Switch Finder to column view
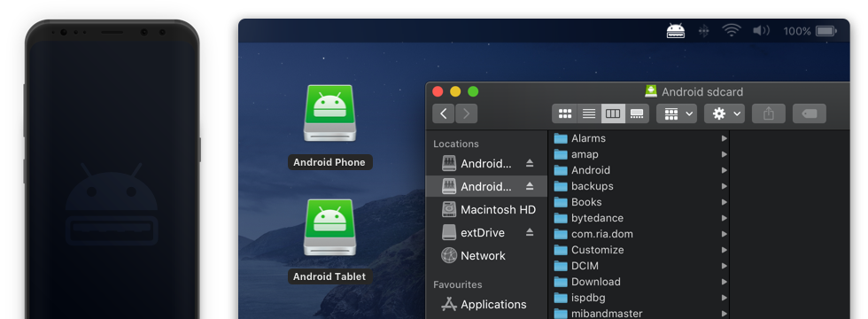This screenshot has height=319, width=868. [613, 113]
